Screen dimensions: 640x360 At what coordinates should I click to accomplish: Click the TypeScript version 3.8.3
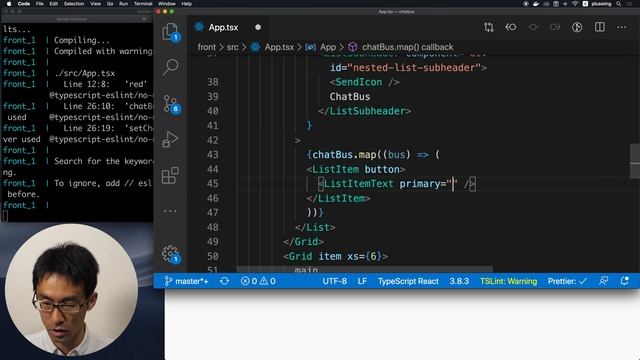(x=459, y=281)
